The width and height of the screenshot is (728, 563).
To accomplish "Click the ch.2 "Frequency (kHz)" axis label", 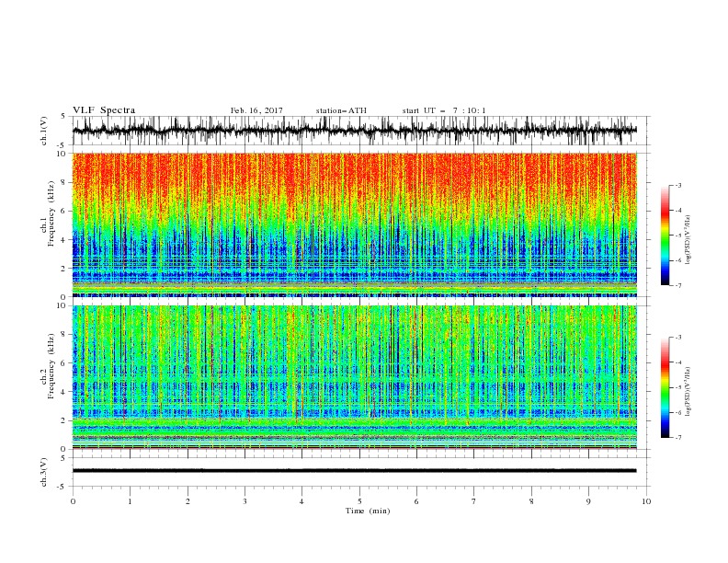I will pos(51,366).
